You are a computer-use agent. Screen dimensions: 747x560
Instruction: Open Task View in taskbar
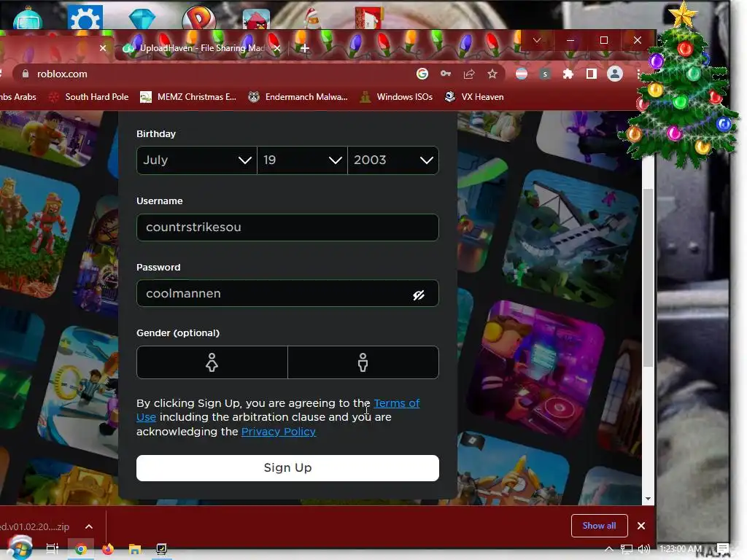[53, 548]
